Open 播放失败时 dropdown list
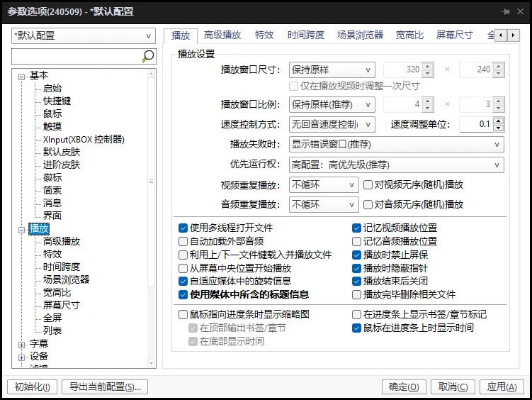The width and height of the screenshot is (532, 400). click(x=396, y=144)
